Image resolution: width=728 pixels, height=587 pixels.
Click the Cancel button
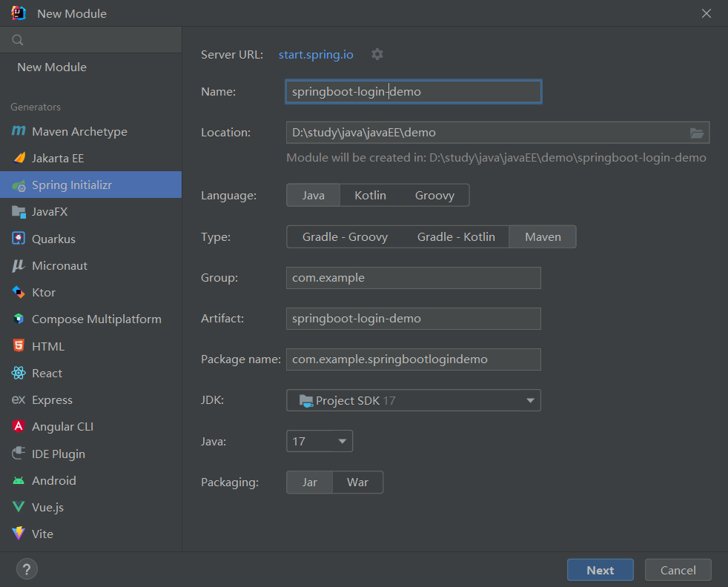pos(678,570)
